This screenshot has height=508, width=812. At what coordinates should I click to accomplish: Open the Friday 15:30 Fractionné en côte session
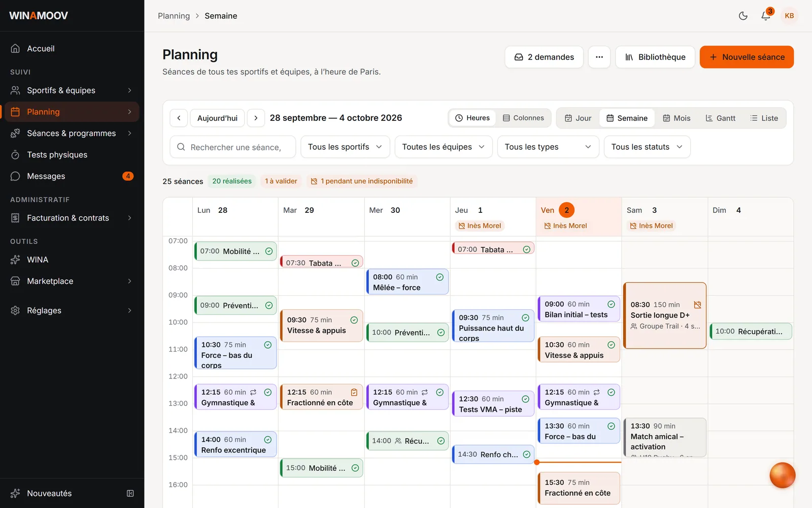click(x=579, y=488)
